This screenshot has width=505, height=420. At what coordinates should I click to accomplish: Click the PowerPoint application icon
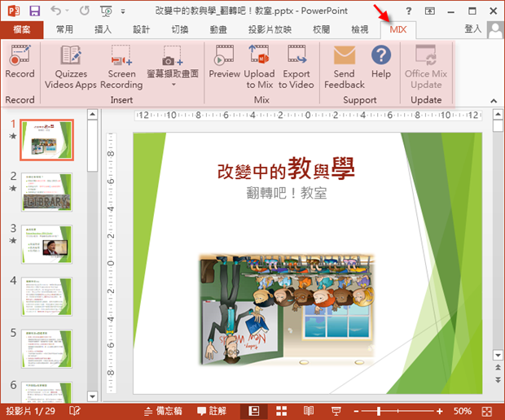pyautogui.click(x=14, y=11)
